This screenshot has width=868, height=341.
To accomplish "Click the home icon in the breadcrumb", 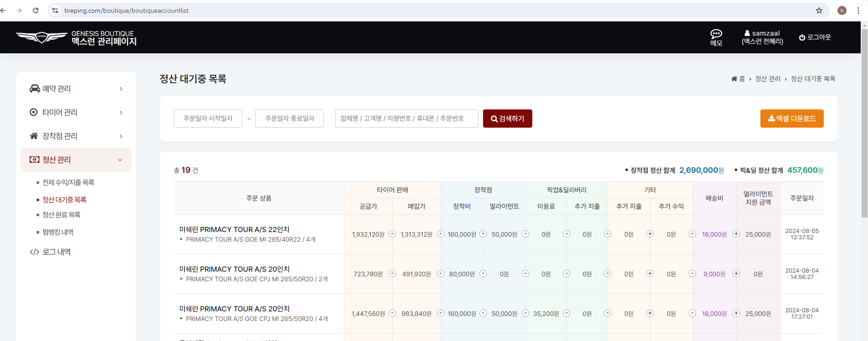I will click(734, 79).
